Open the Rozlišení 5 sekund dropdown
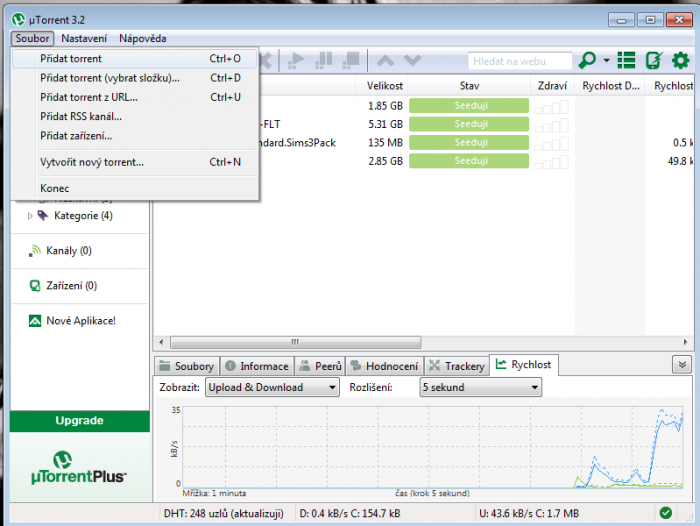The width and height of the screenshot is (700, 526). coord(481,388)
